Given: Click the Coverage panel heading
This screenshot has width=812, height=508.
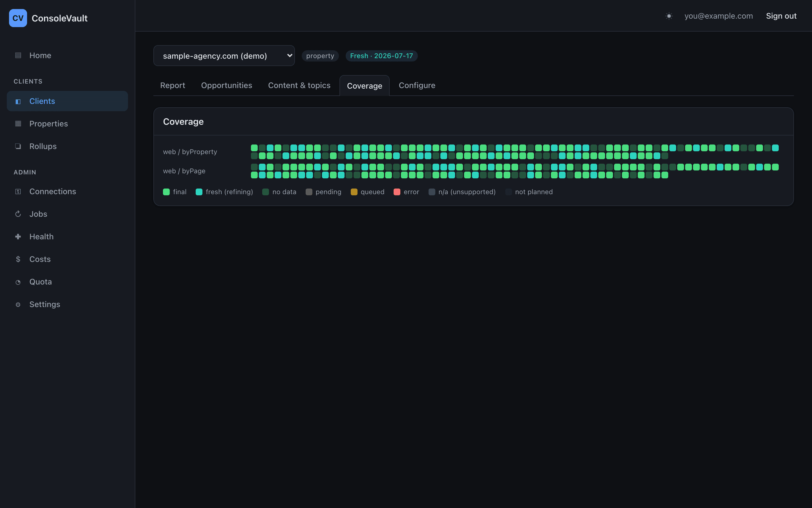Looking at the screenshot, I should point(183,122).
